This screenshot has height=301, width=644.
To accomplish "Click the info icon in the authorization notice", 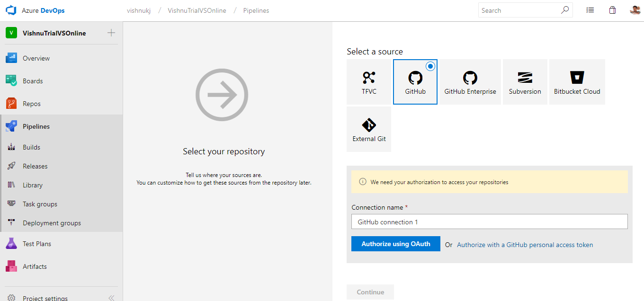I will (363, 182).
